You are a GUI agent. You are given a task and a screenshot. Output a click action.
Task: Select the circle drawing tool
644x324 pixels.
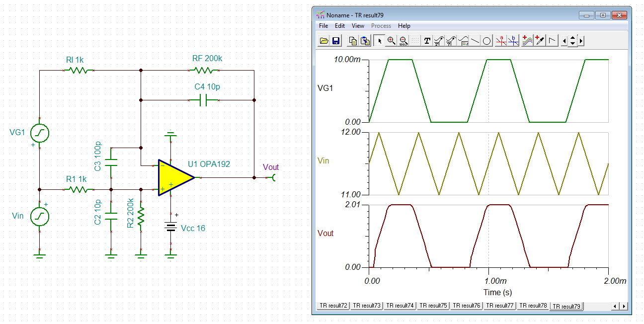pyautogui.click(x=487, y=41)
